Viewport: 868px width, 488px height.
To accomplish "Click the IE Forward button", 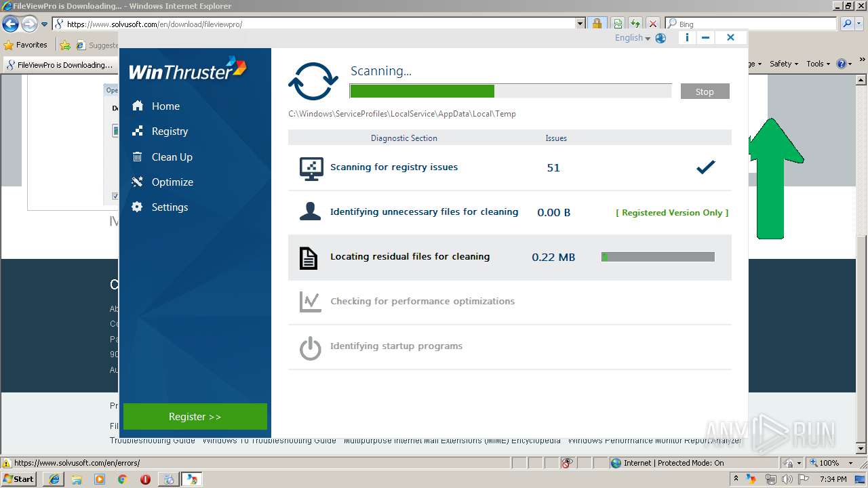I will [29, 24].
